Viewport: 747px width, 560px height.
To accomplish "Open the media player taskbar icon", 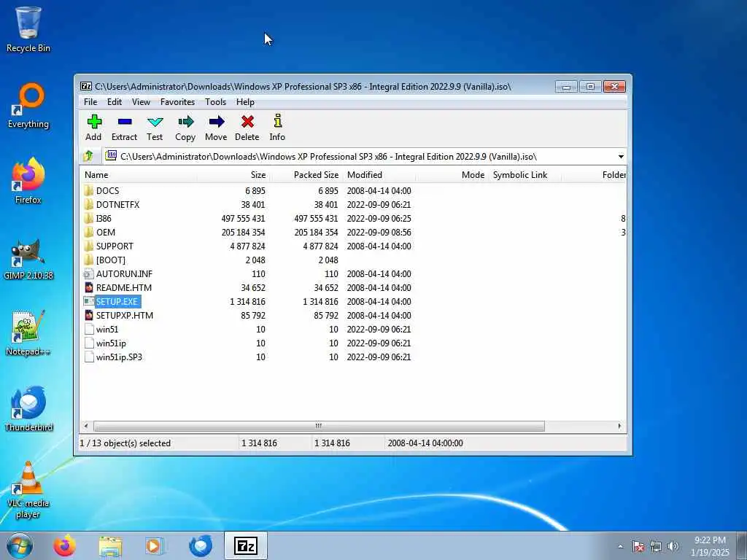I will pyautogui.click(x=155, y=545).
